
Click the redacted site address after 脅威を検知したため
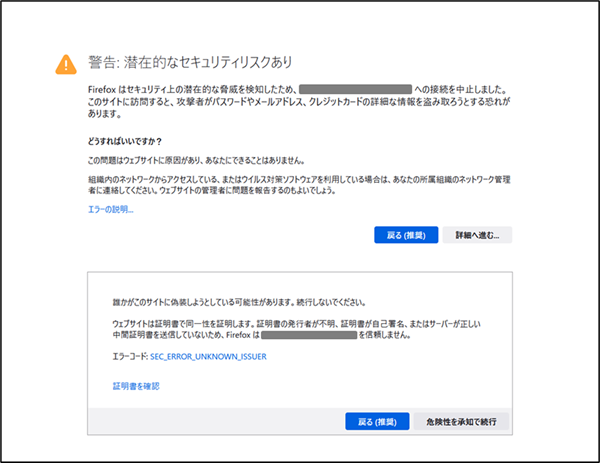[x=355, y=90]
